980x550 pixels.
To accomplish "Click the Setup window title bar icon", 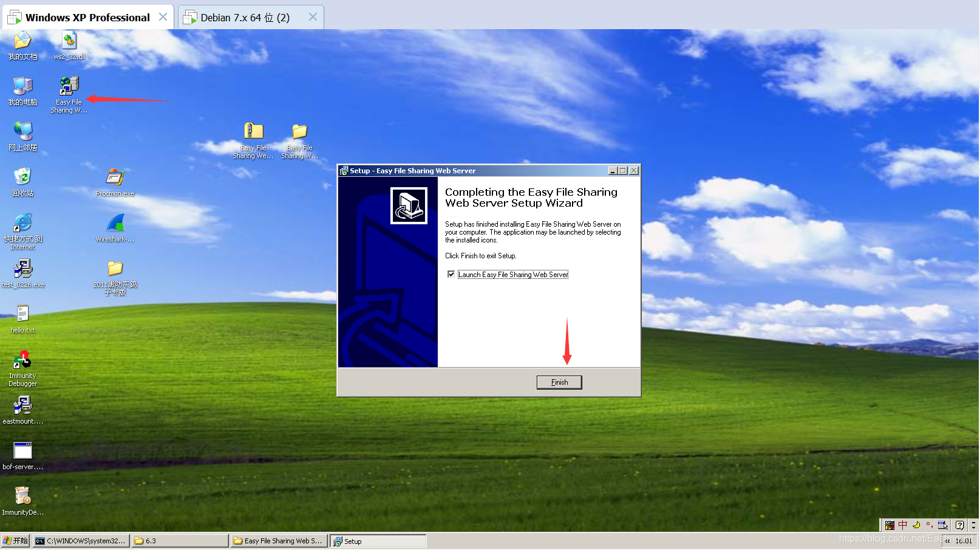I will point(344,171).
